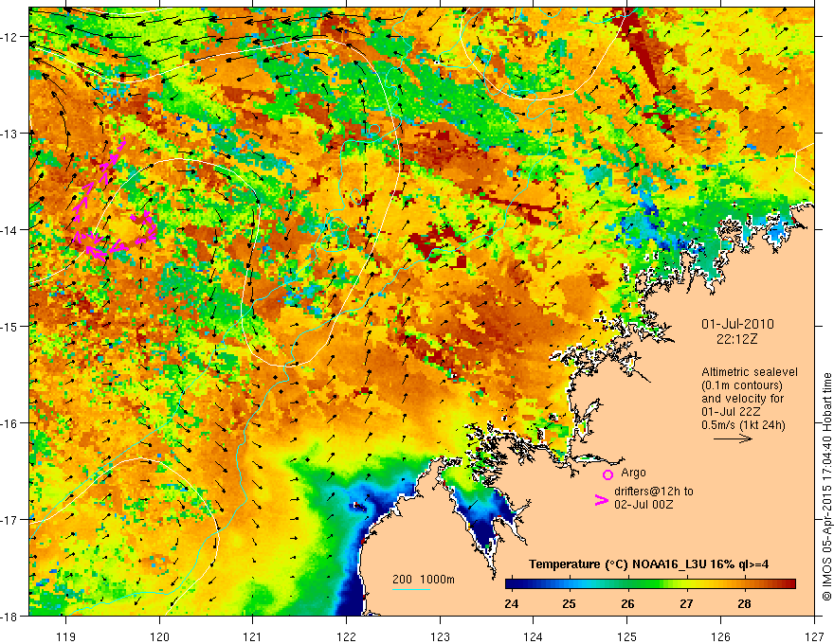
Task: Click the latitude label -12
Action: (x=9, y=37)
